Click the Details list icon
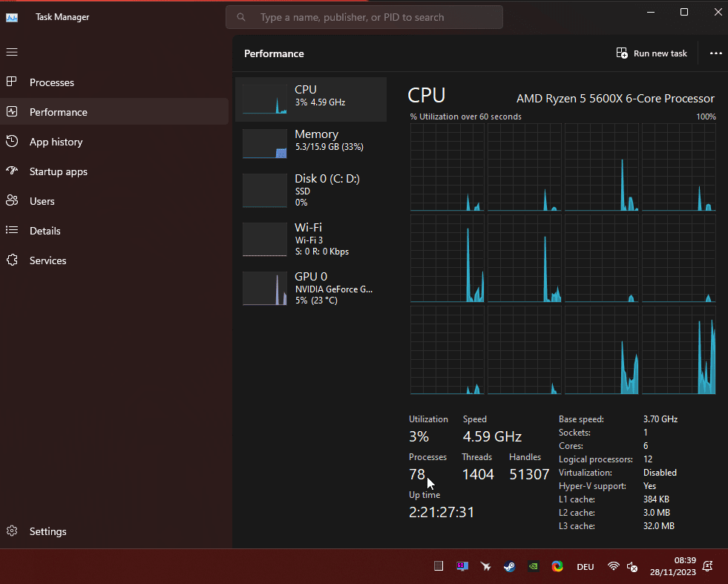Image resolution: width=728 pixels, height=584 pixels. click(12, 230)
